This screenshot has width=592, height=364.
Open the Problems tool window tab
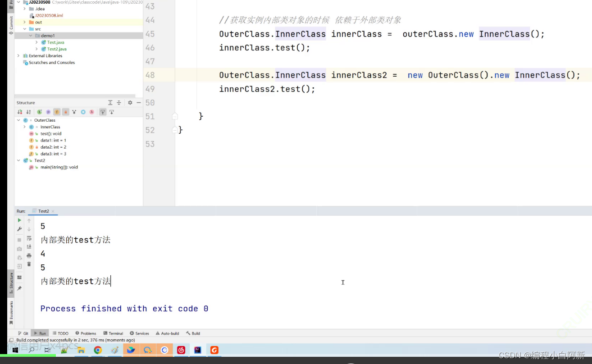pyautogui.click(x=86, y=333)
